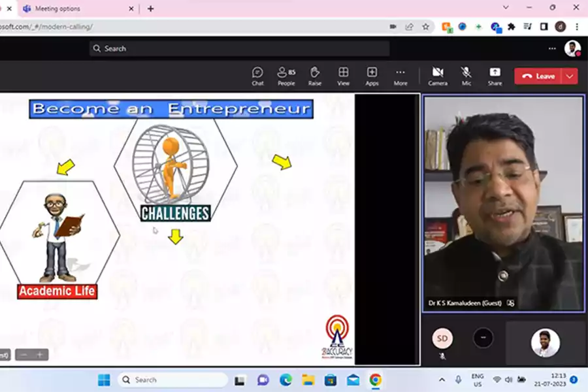588x392 pixels.
Task: Click the overflow participants ellipsis circle
Action: (x=483, y=338)
